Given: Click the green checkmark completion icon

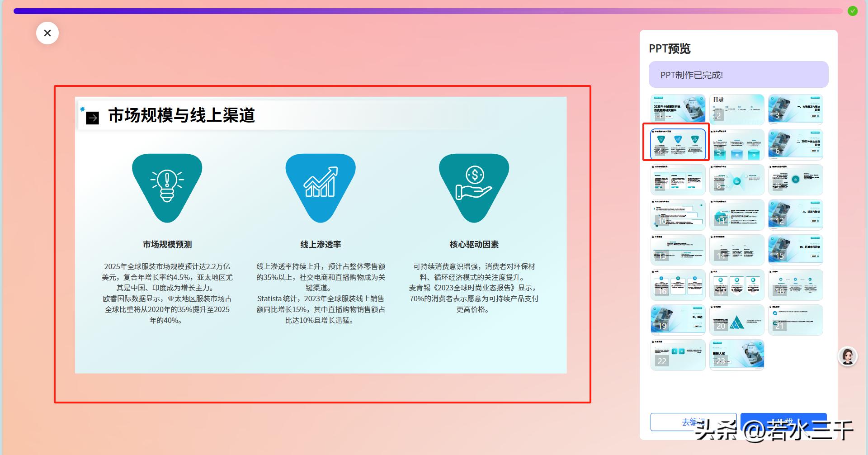Looking at the screenshot, I should coord(853,11).
